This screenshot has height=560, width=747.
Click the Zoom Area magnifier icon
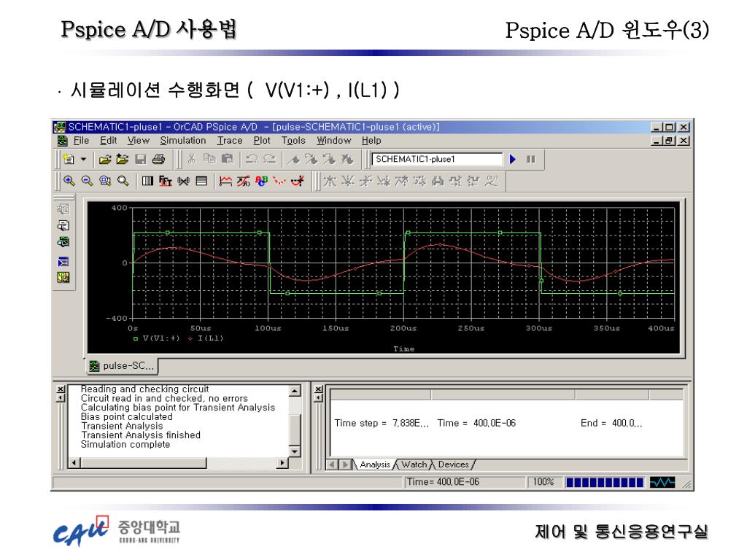coord(105,181)
